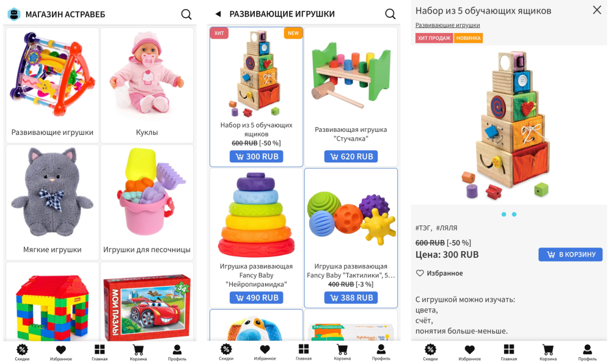Open Корзина tab in the middle screen
This screenshot has width=611, height=364.
tap(342, 352)
